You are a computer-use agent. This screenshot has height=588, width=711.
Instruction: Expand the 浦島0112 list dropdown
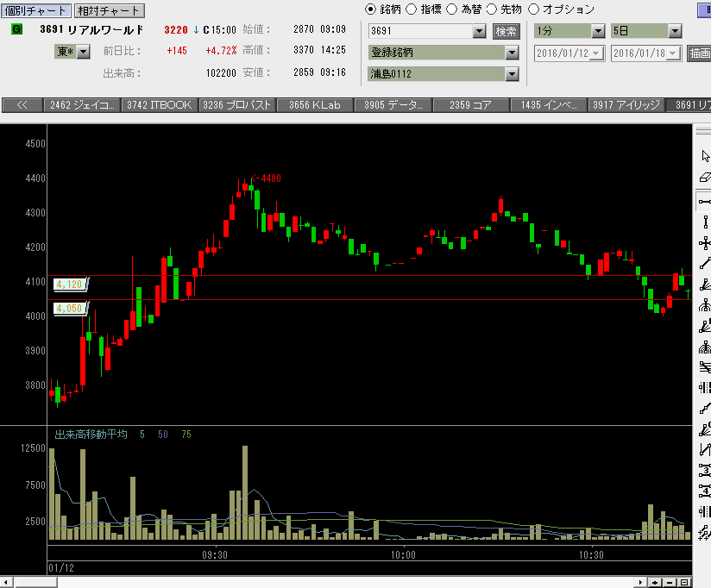click(x=512, y=74)
